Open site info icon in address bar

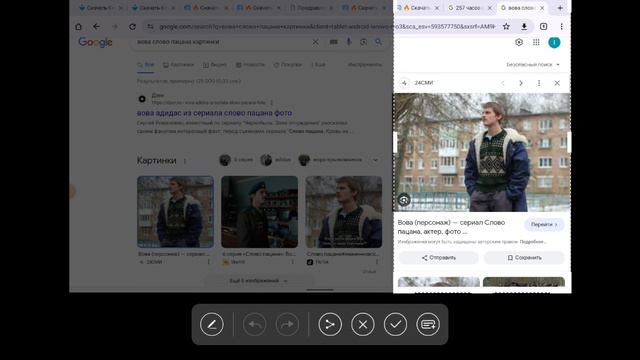(150, 27)
